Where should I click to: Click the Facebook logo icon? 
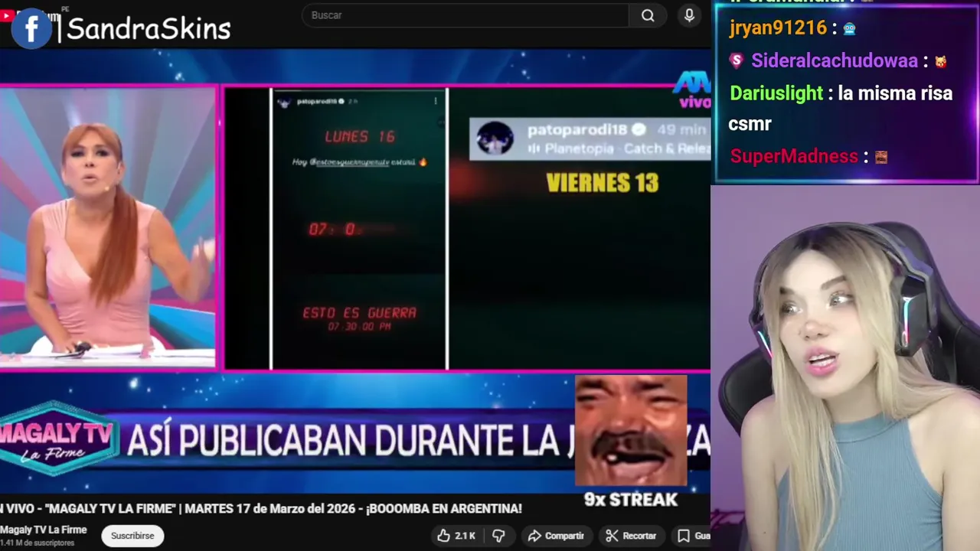tap(31, 28)
